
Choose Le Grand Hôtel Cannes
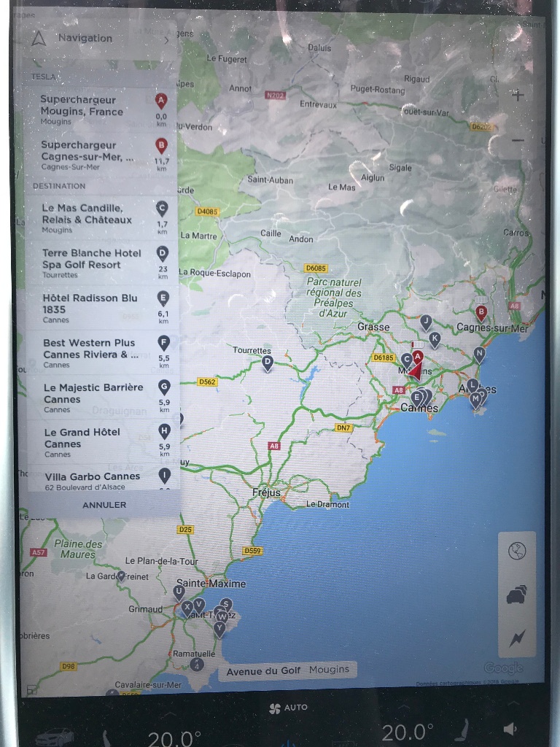[102, 442]
